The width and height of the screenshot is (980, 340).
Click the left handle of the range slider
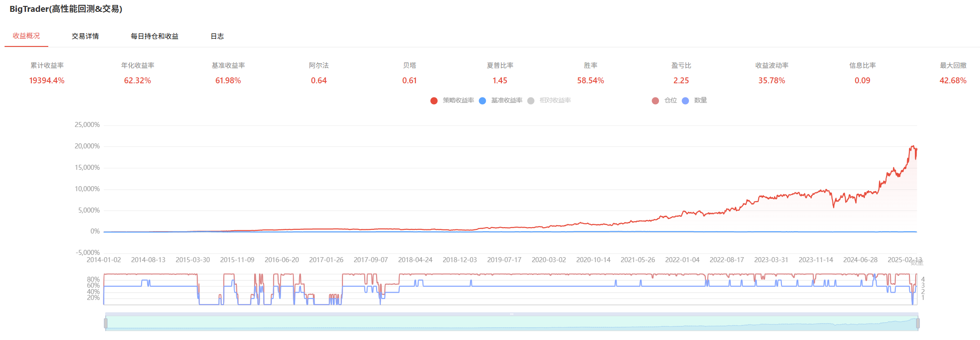[x=106, y=323]
